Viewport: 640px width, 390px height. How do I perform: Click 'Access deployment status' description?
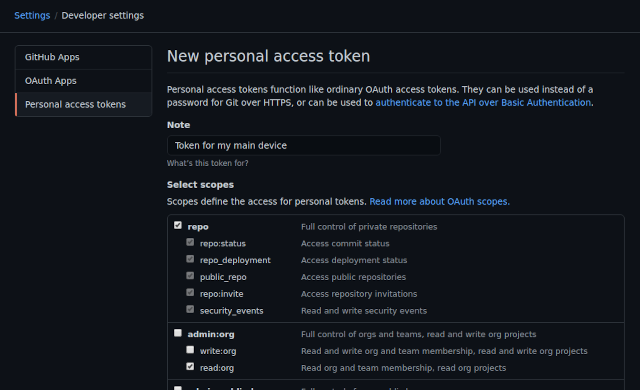[x=354, y=260]
